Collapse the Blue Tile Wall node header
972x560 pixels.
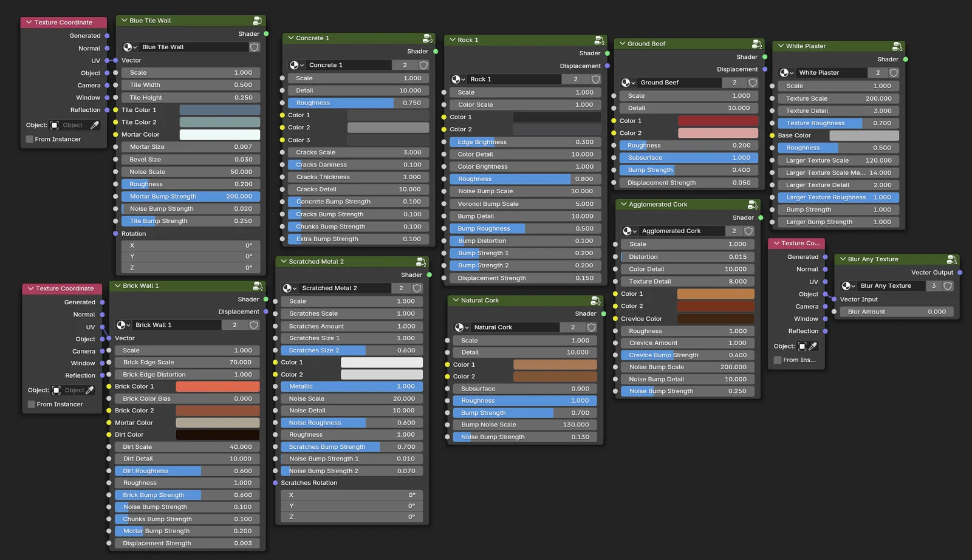[125, 20]
